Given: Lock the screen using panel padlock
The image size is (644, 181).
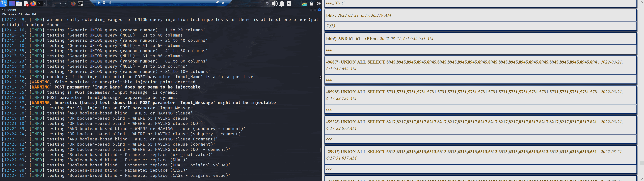Looking at the screenshot, I should click(311, 4).
